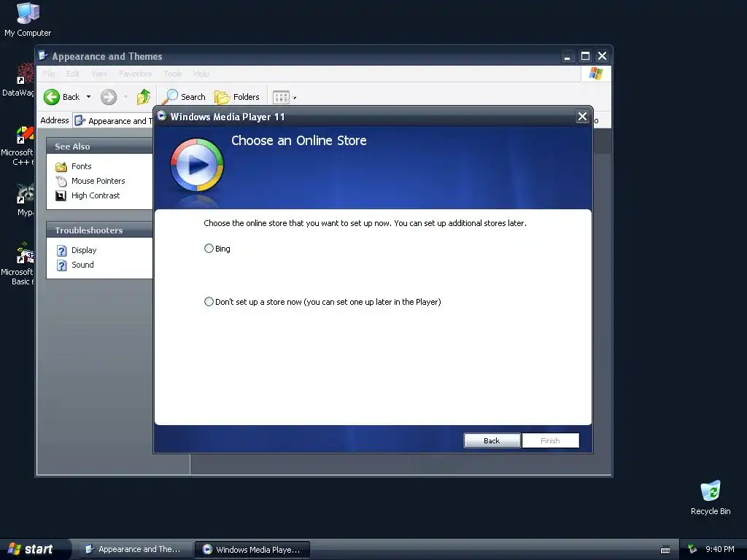Open the Start menu
Image resolution: width=747 pixels, height=560 pixels.
34,549
